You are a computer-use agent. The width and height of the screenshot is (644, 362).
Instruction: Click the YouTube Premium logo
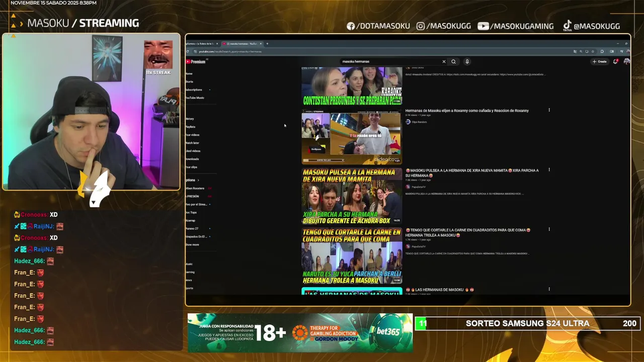[x=196, y=61]
